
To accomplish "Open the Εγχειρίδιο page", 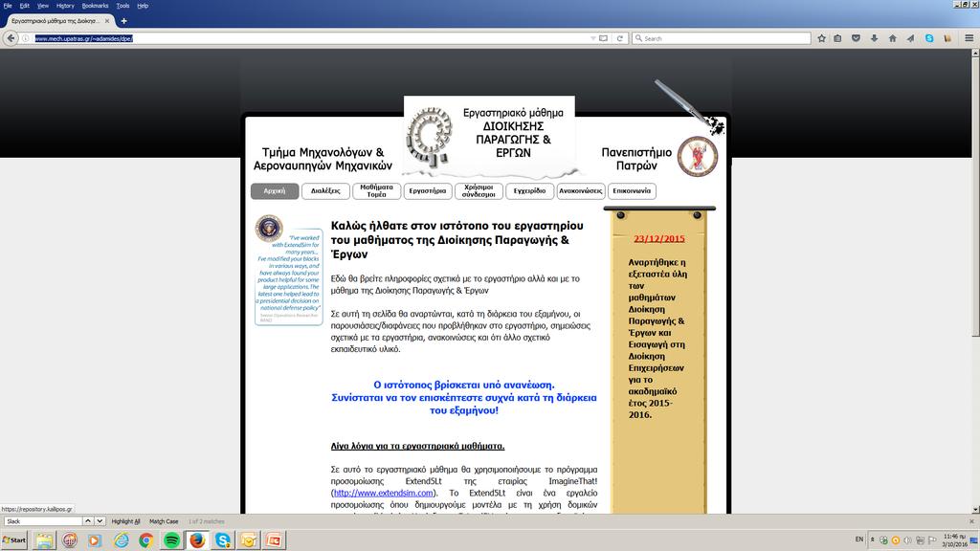I will (x=529, y=191).
